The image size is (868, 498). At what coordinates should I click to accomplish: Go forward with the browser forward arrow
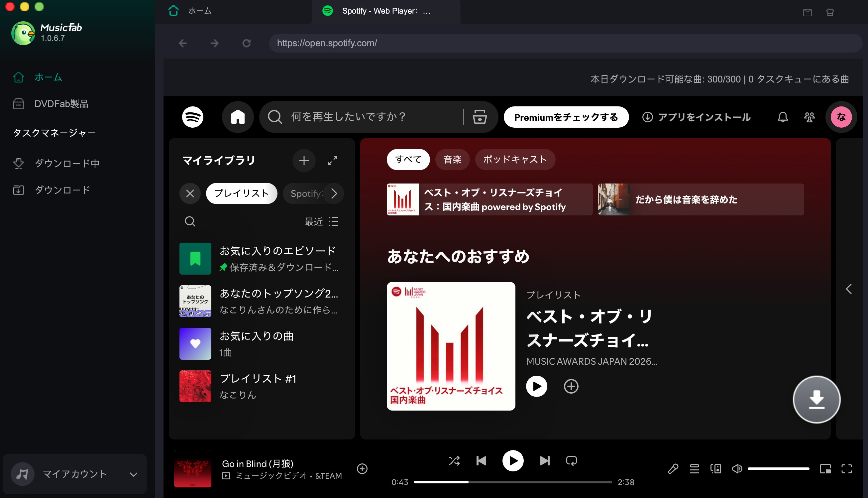coord(215,43)
